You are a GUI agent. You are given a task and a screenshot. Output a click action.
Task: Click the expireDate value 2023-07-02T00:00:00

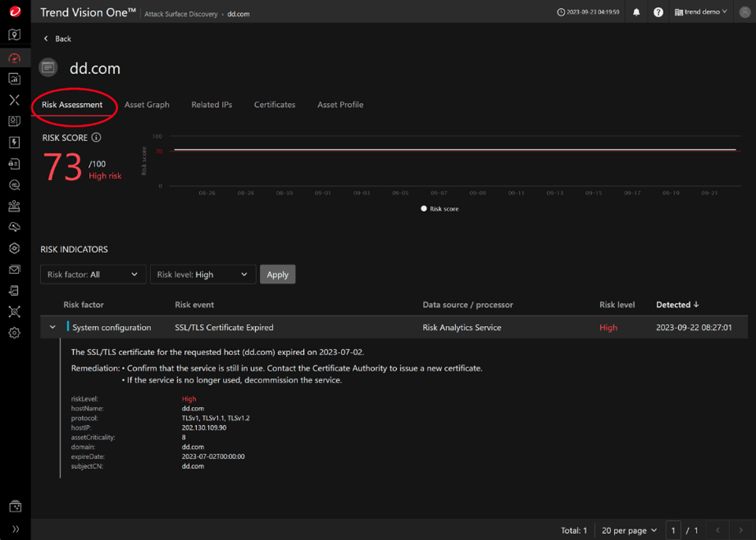(x=213, y=457)
